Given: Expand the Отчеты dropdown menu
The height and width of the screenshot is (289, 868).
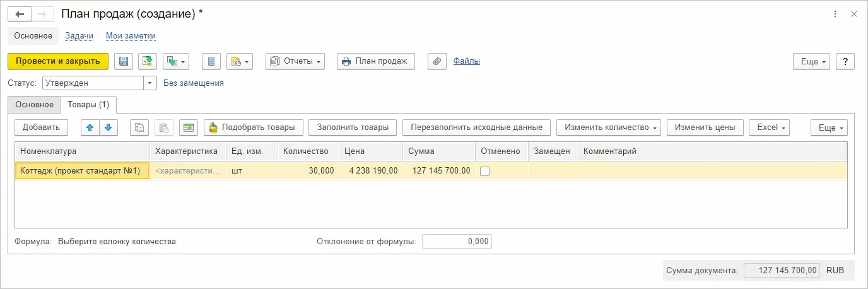Looking at the screenshot, I should (x=295, y=61).
